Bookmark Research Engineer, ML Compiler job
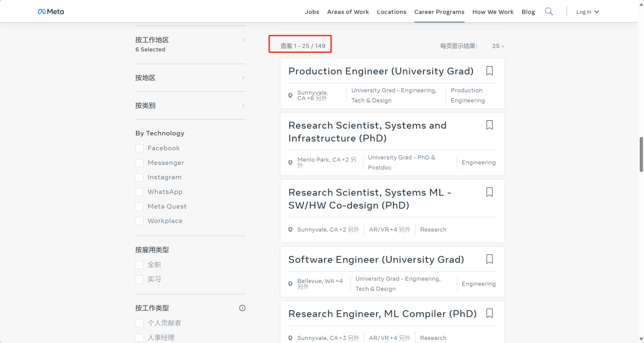 (x=489, y=313)
